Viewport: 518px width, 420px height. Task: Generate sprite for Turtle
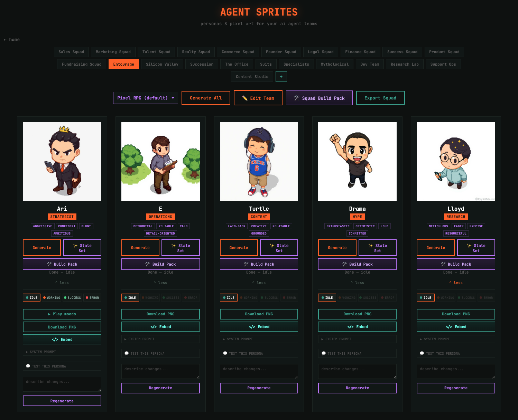coord(239,248)
